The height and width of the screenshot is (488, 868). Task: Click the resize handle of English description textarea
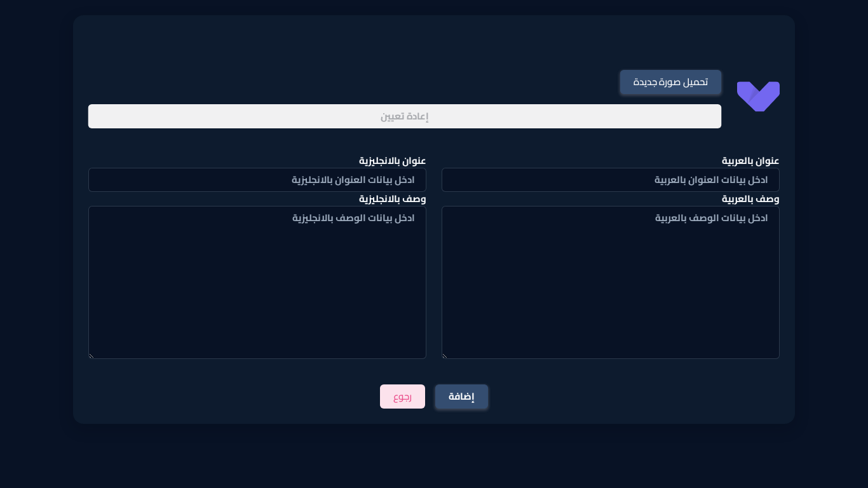click(x=92, y=356)
